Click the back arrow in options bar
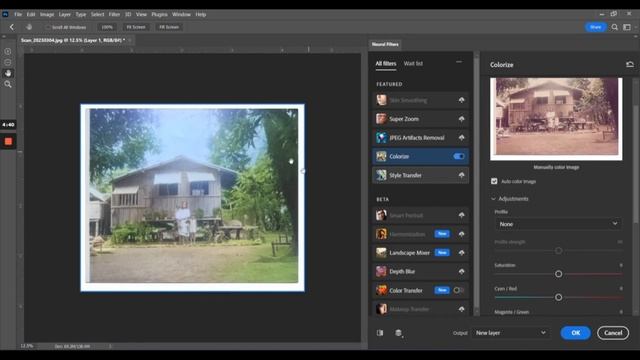The width and height of the screenshot is (640, 360). (12, 27)
